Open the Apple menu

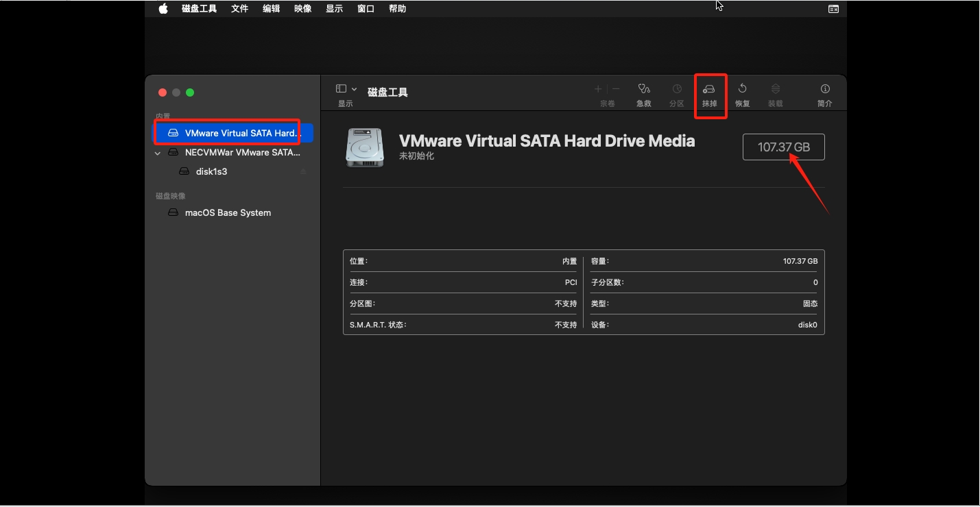point(163,9)
